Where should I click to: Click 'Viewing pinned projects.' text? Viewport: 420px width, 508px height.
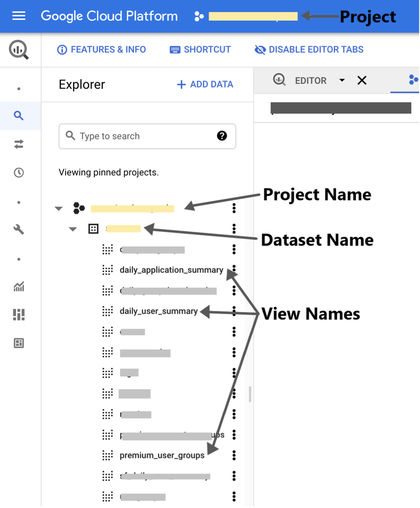coord(109,172)
